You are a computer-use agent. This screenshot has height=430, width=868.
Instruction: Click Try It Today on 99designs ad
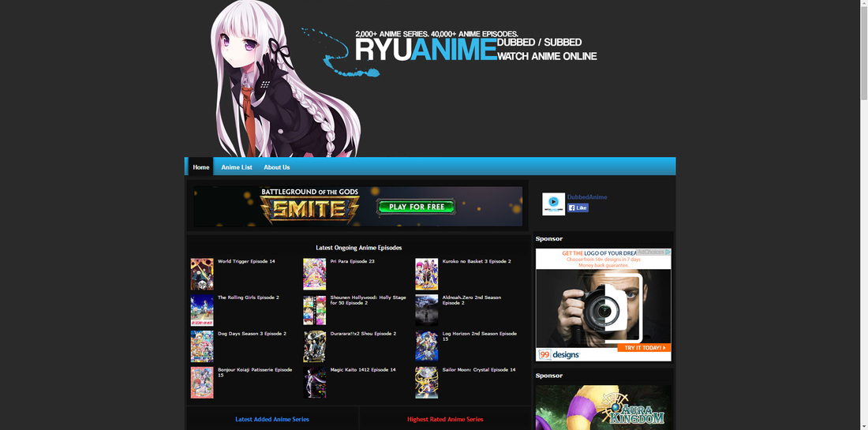(x=644, y=347)
